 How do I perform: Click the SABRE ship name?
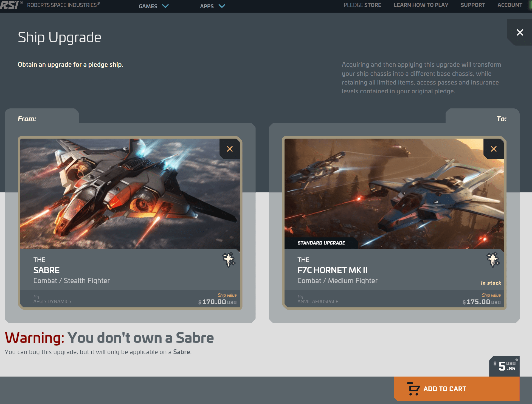click(46, 270)
